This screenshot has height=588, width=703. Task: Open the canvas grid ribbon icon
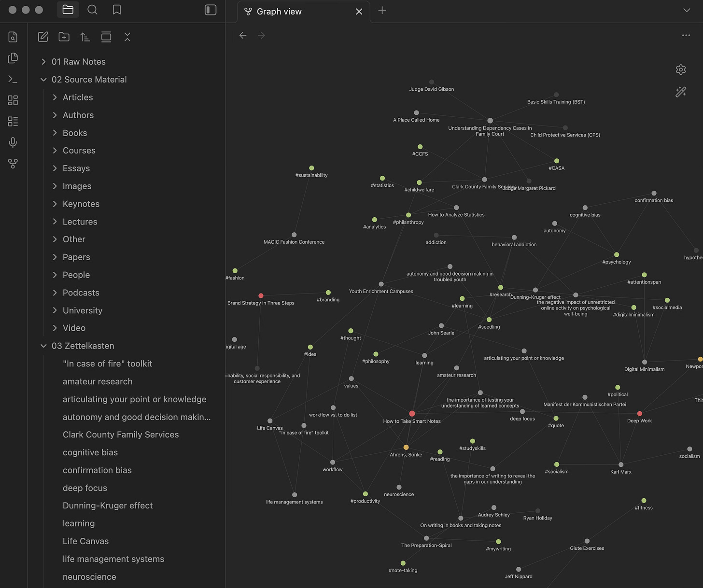tap(13, 100)
